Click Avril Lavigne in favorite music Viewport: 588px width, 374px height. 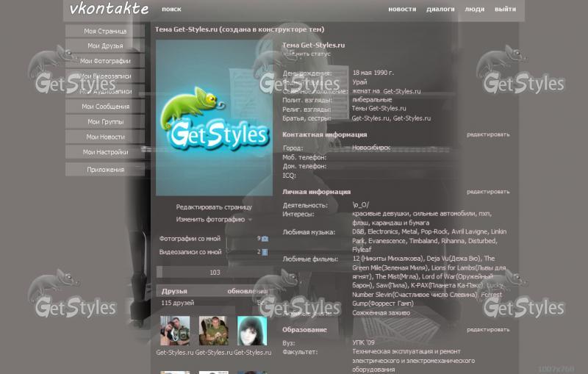(469, 232)
